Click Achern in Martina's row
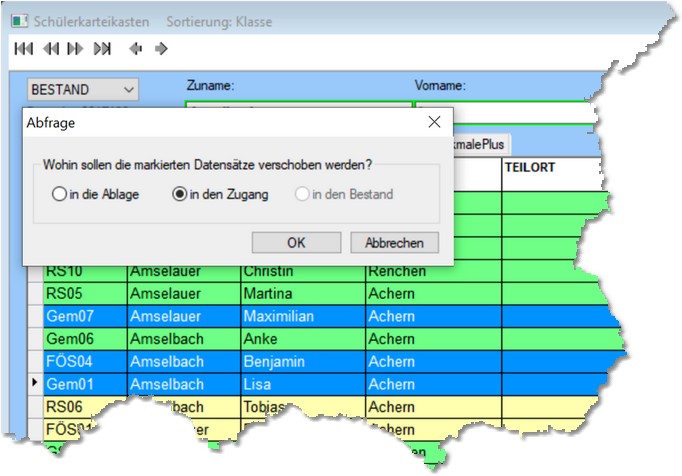Viewport: 682px width, 476px height. tap(434, 294)
